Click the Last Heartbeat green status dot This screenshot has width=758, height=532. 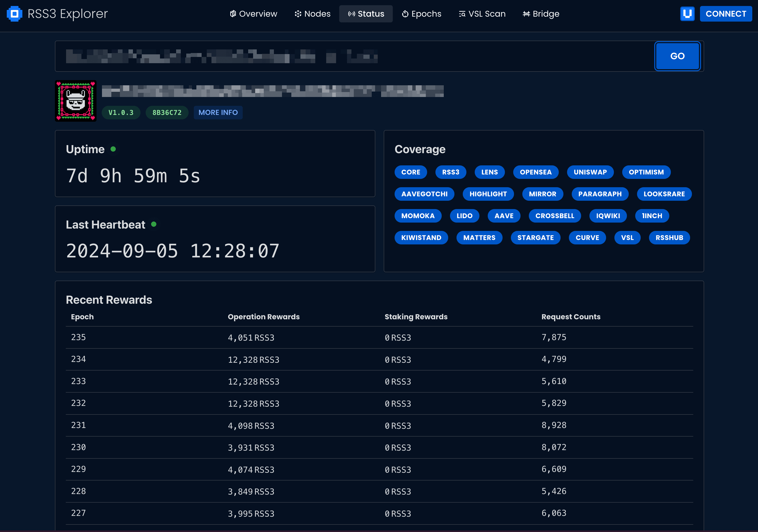click(154, 224)
